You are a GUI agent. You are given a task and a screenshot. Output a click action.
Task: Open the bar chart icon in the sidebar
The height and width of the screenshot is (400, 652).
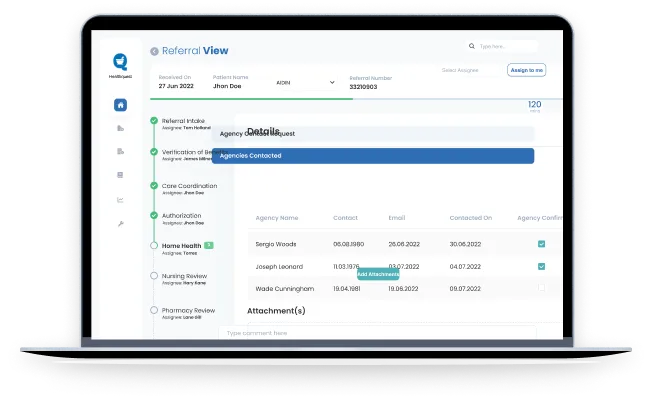[121, 128]
